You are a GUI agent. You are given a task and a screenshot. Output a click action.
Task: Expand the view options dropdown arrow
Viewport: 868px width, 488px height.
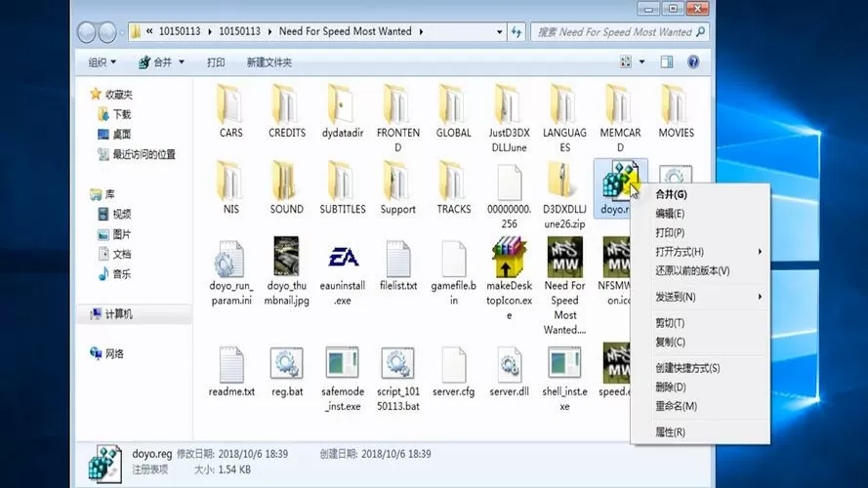click(x=642, y=61)
